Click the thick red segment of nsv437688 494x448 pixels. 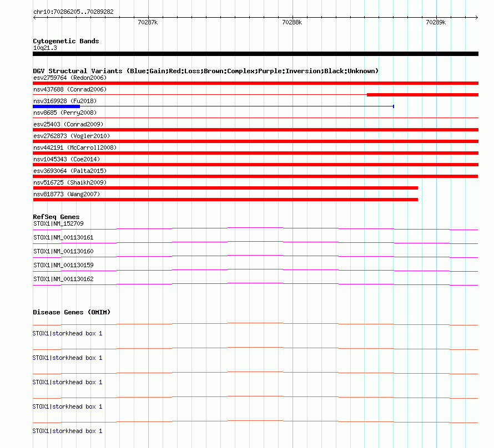422,95
